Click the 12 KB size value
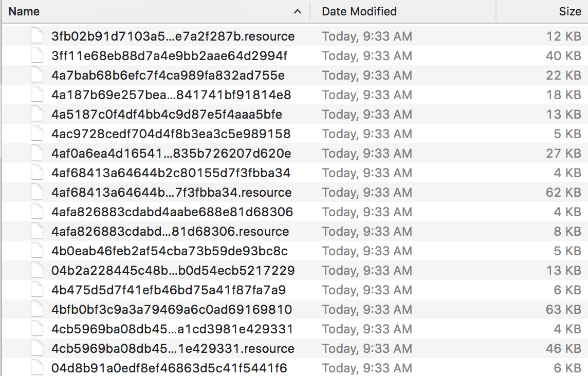 click(563, 36)
